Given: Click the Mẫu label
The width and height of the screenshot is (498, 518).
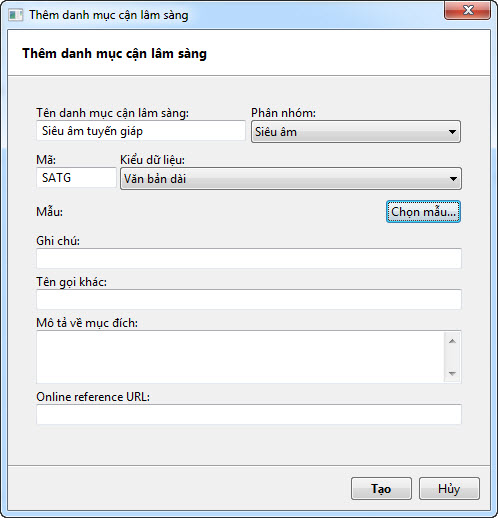Looking at the screenshot, I should pos(50,212).
